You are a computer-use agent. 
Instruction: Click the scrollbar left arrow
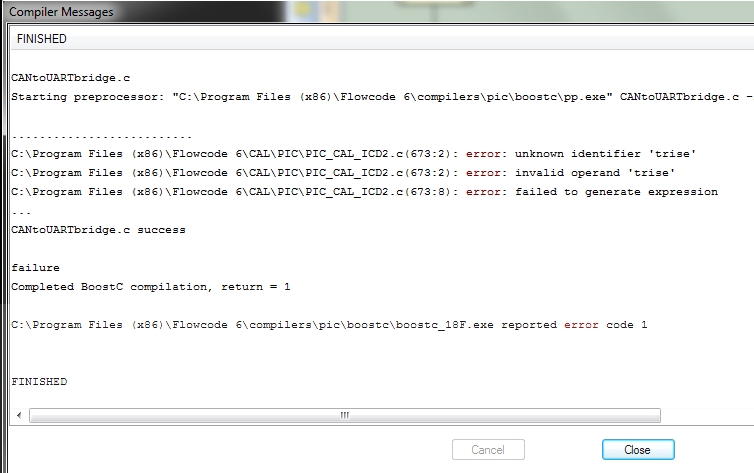19,415
